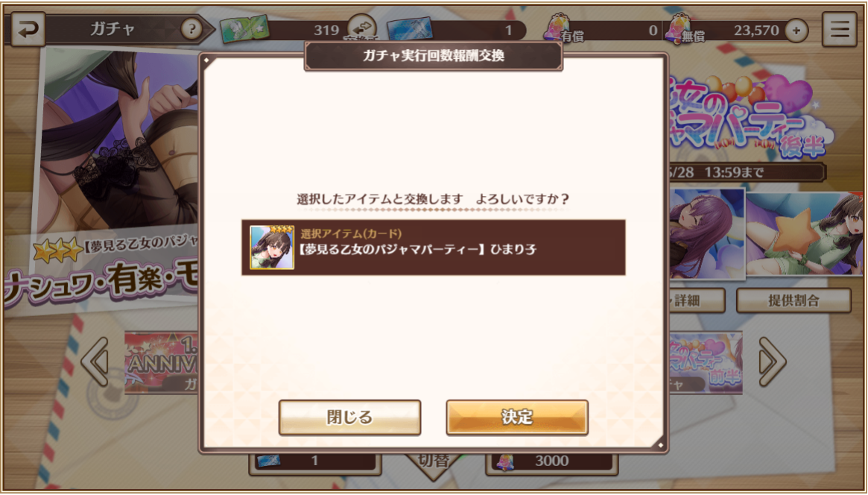Click the 閉じる button to close dialog
868x495 pixels.
[350, 417]
